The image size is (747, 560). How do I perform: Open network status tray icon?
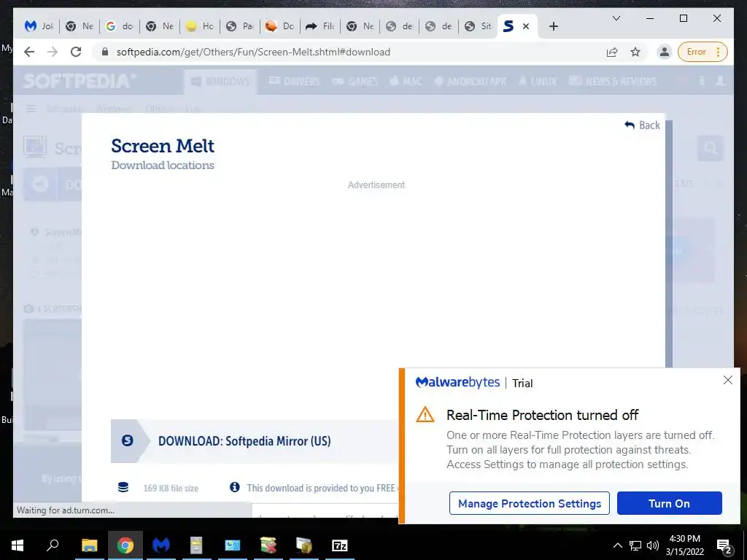635,545
